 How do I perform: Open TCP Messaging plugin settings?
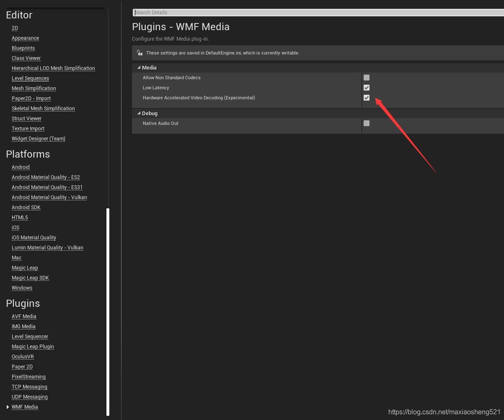[x=29, y=387]
